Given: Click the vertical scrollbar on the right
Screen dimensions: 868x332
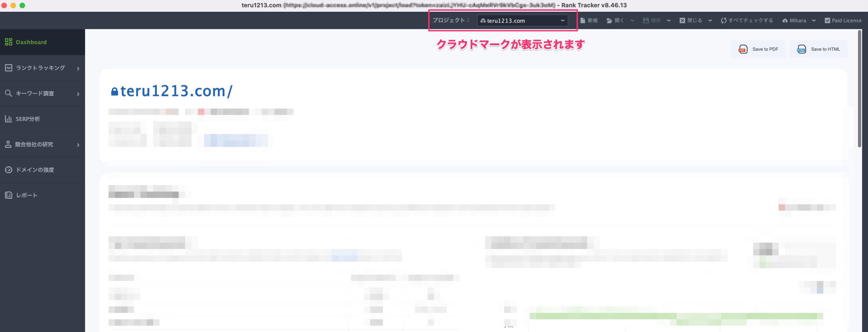Looking at the screenshot, I should [860, 89].
